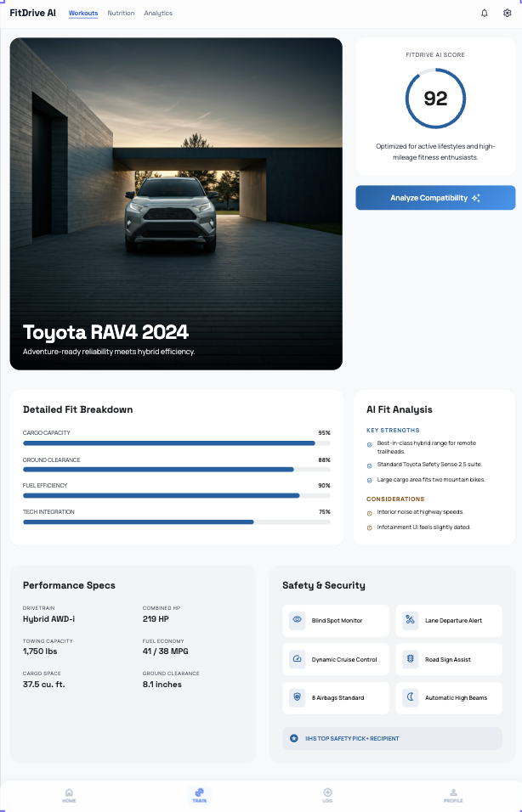The height and width of the screenshot is (812, 522).
Task: Open the Lane Departure Alert card
Action: click(x=449, y=620)
